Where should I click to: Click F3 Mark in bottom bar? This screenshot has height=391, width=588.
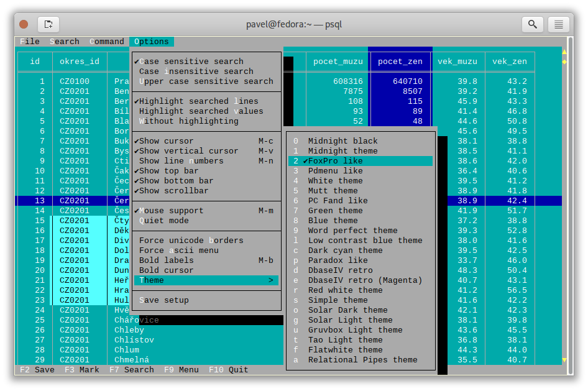[x=82, y=370]
